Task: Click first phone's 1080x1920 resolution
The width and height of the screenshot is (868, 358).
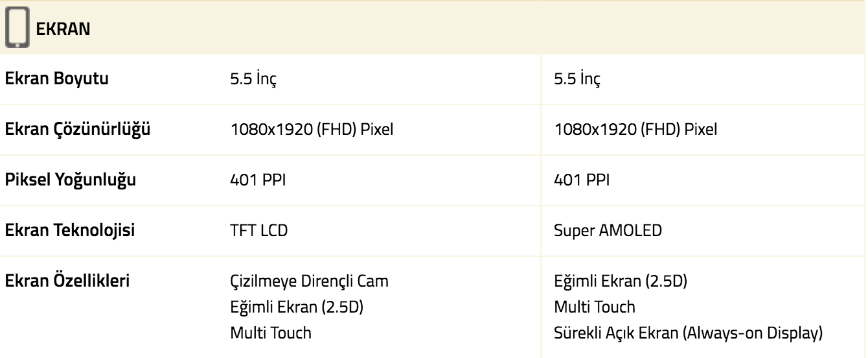Action: 312,129
